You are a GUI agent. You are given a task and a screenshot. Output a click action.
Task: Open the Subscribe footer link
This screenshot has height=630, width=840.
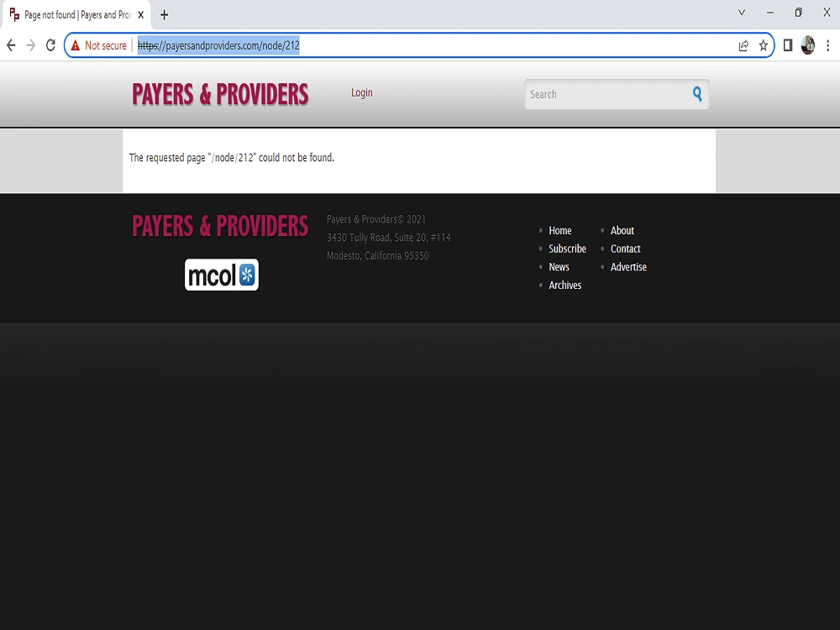point(567,249)
